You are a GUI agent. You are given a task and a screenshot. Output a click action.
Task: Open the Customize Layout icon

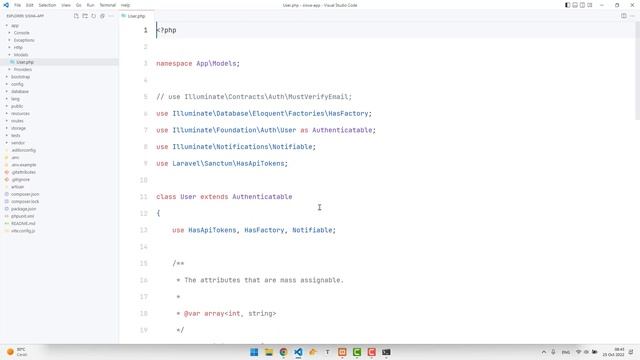589,5
